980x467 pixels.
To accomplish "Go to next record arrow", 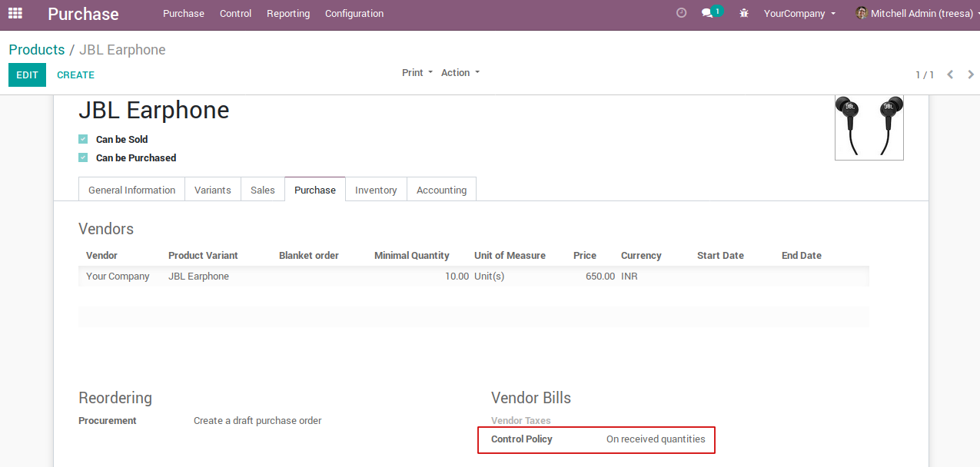I will click(971, 75).
